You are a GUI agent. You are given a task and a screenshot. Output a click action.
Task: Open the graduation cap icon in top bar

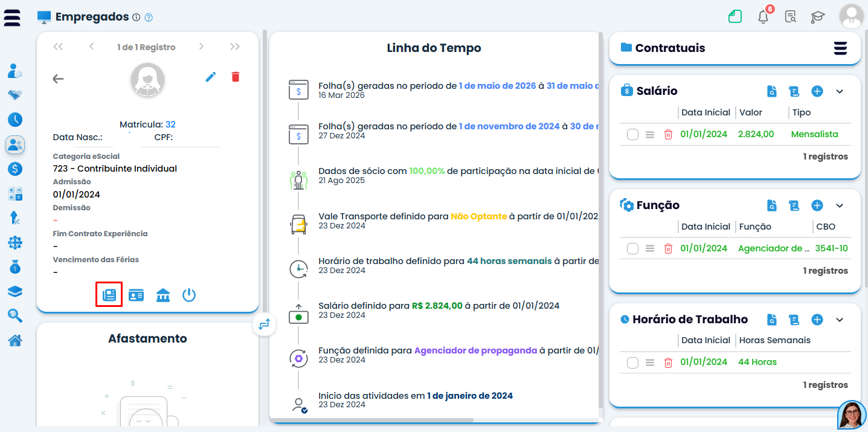click(818, 17)
